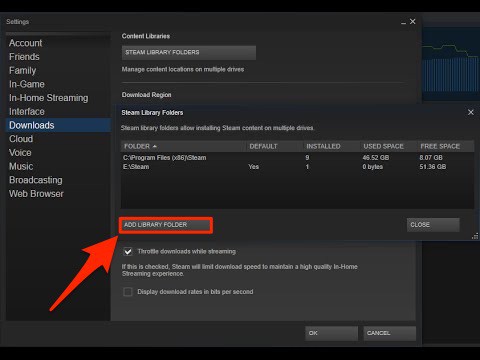Close the Settings window with X
This screenshot has height=360, width=480.
coord(413,21)
